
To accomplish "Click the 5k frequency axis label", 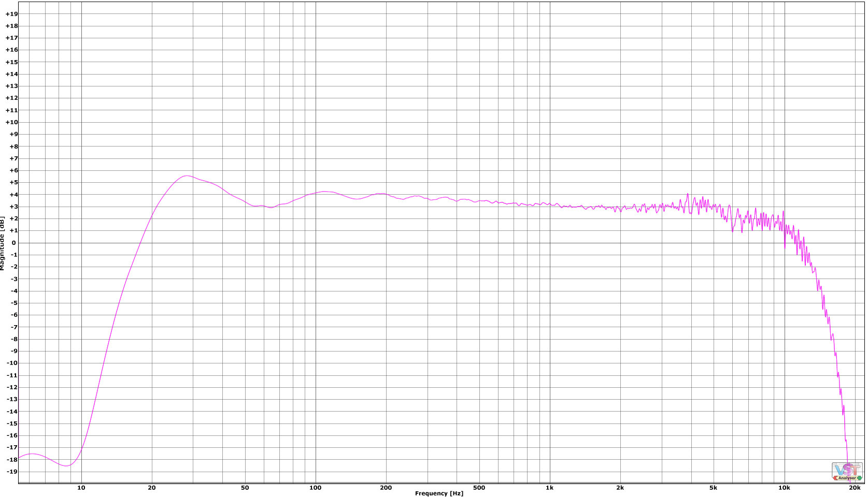I will [x=713, y=488].
